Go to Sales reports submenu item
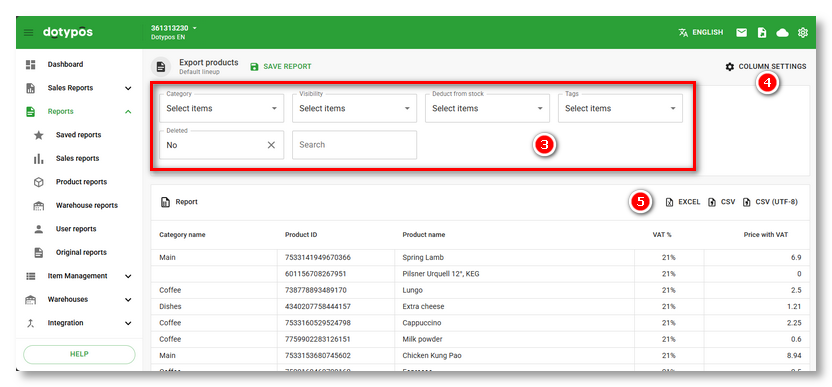Screen dimensions: 832x387 click(77, 158)
